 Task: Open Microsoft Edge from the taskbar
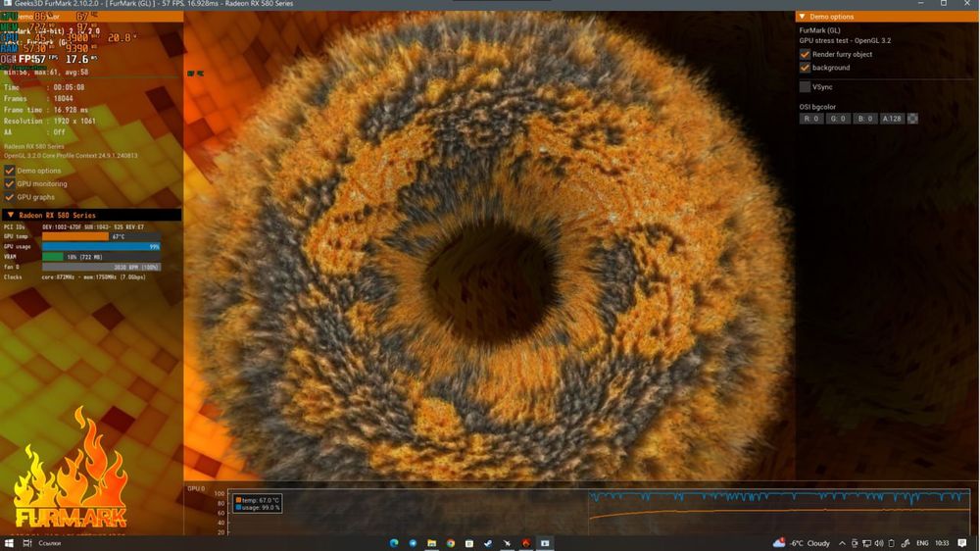point(394,543)
